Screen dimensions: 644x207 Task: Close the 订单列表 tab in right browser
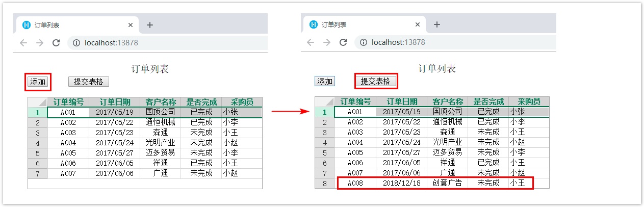[418, 25]
